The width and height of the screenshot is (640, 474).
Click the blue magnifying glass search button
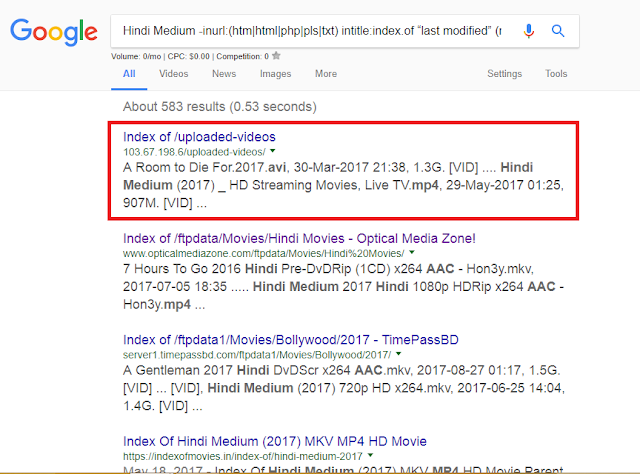click(558, 30)
